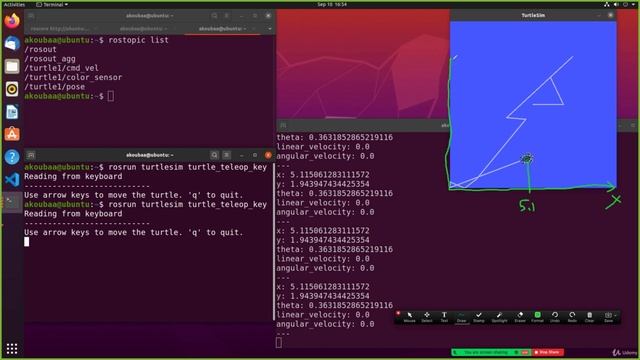
Task: Open the Help icon in dock
Action: pyautogui.click(x=12, y=157)
